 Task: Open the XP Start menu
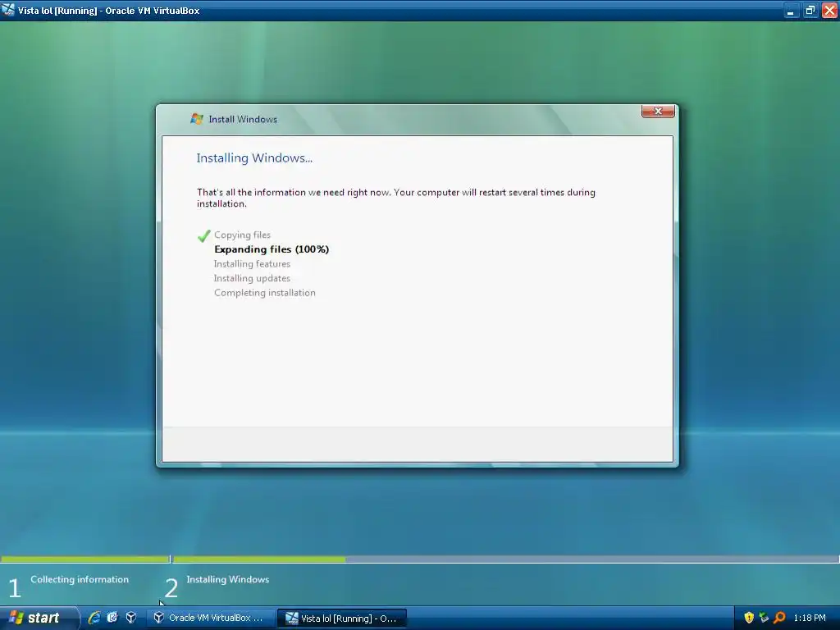pos(39,618)
